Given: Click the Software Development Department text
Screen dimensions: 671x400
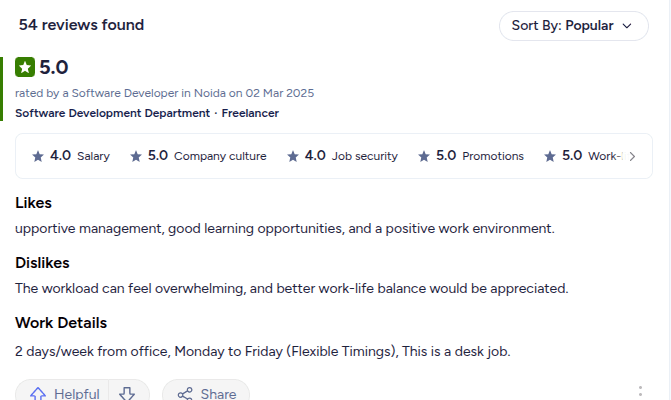Looking at the screenshot, I should 112,113.
